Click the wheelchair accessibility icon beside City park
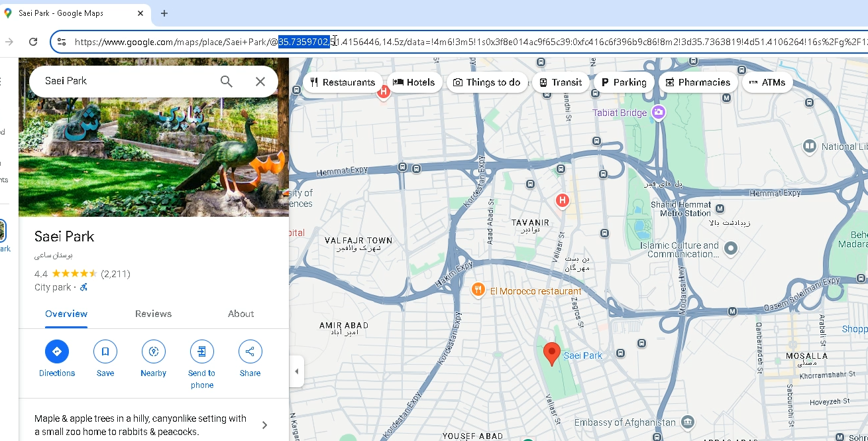This screenshot has width=868, height=441. coord(83,287)
